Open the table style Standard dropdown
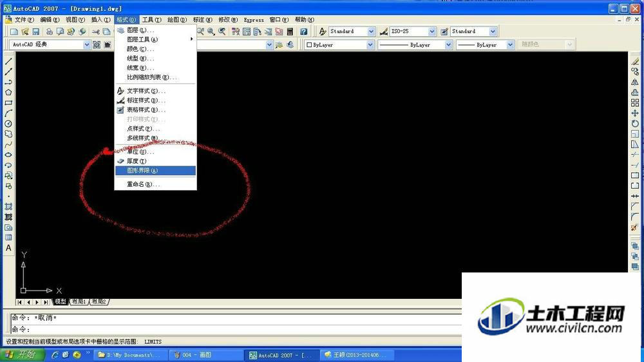 [x=493, y=31]
